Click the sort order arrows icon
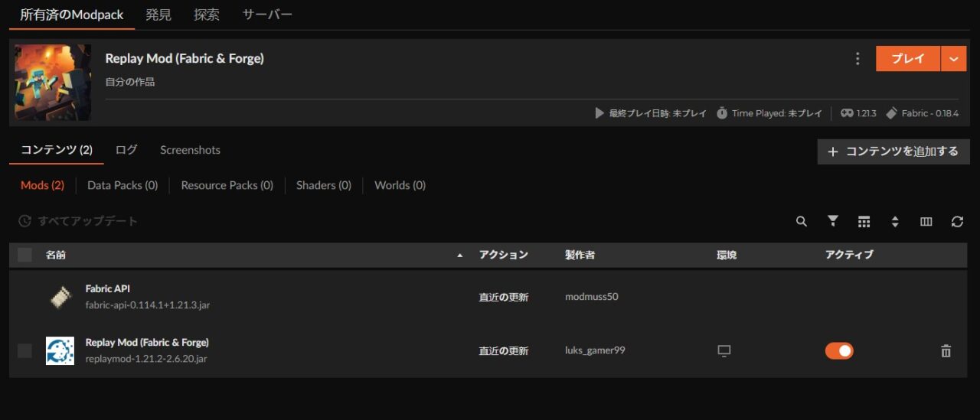The image size is (980, 420). 895,222
